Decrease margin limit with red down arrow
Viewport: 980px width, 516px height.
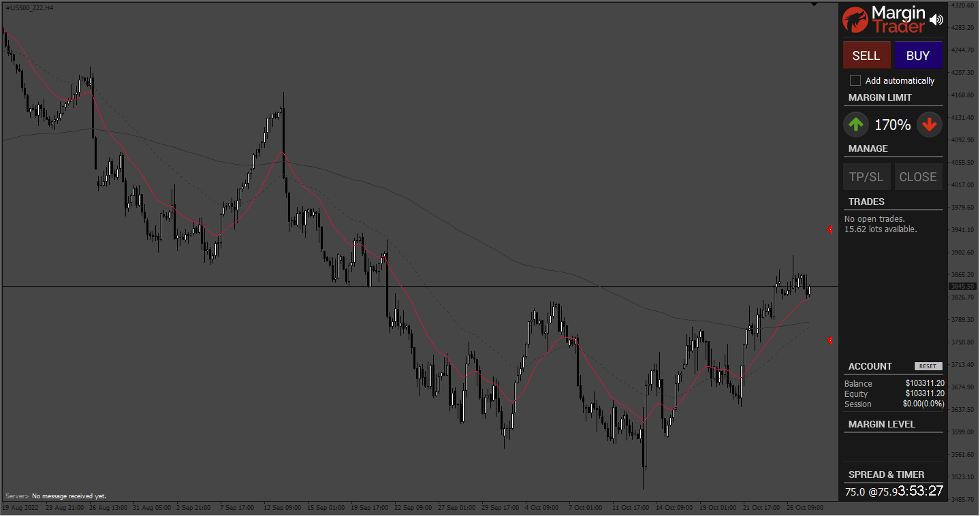point(930,125)
